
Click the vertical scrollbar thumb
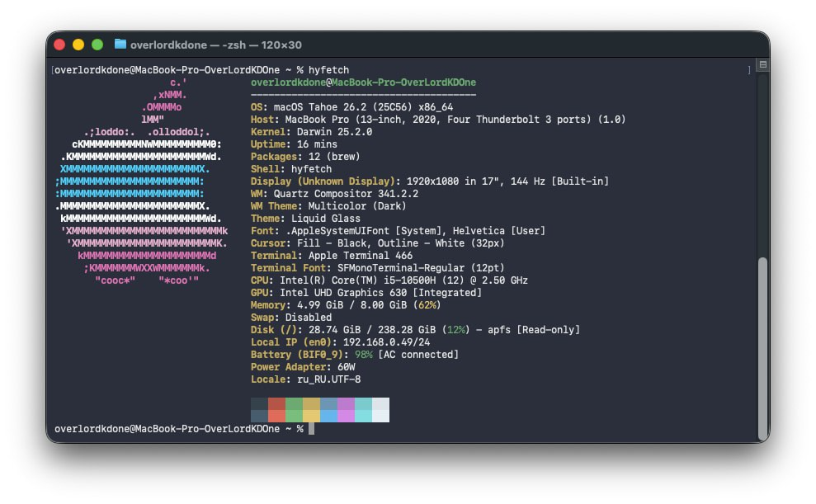(x=763, y=348)
